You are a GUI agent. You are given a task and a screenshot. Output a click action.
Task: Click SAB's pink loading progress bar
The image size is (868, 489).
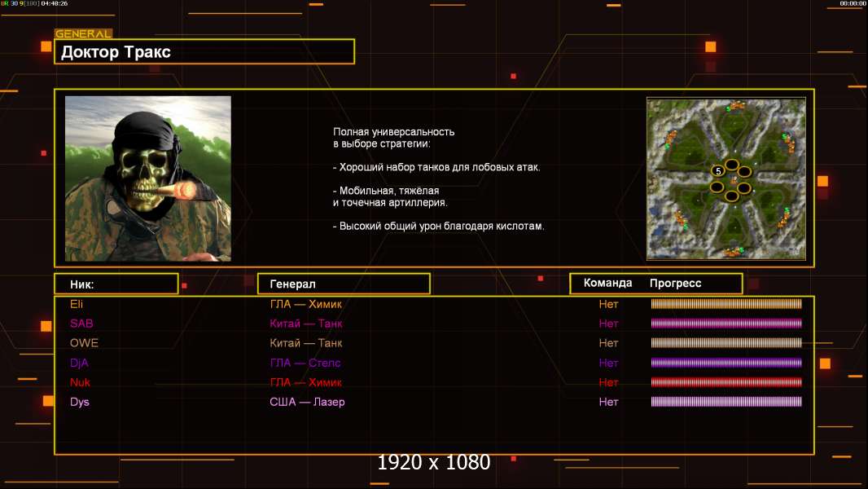[x=726, y=324]
